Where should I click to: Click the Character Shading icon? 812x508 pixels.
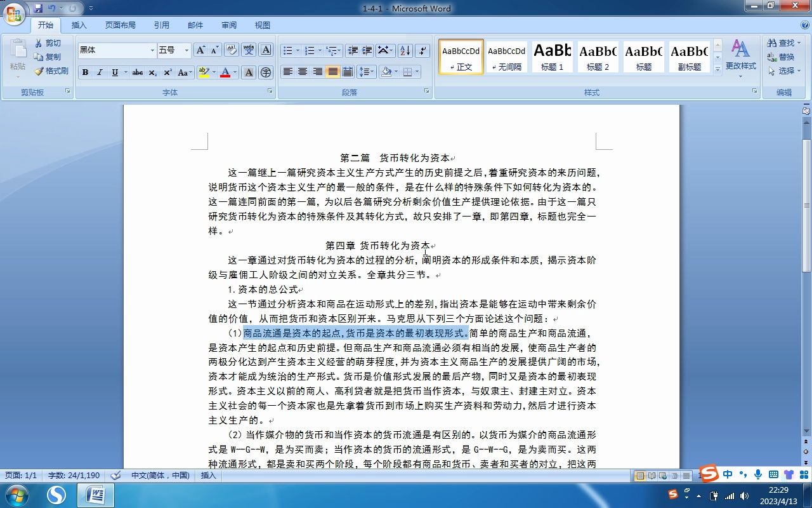[x=249, y=72]
